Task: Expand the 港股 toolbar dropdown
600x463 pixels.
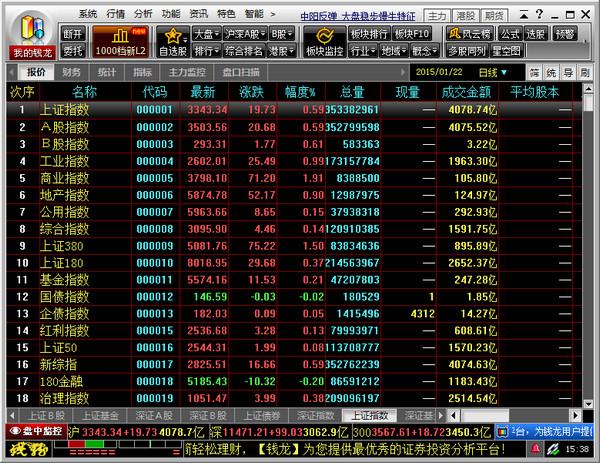Action: (x=281, y=51)
